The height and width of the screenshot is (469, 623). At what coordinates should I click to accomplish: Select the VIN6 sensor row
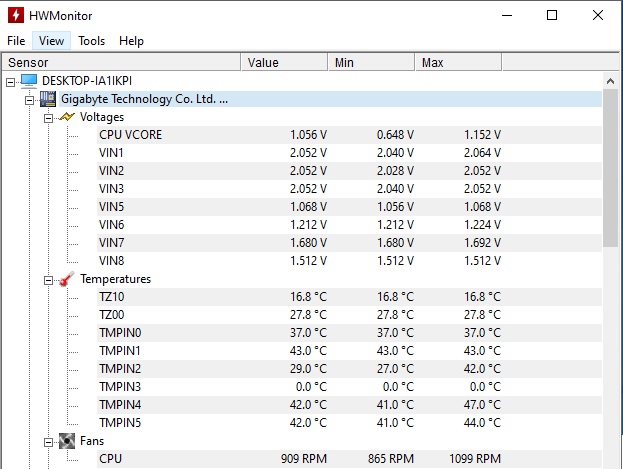tap(350, 225)
